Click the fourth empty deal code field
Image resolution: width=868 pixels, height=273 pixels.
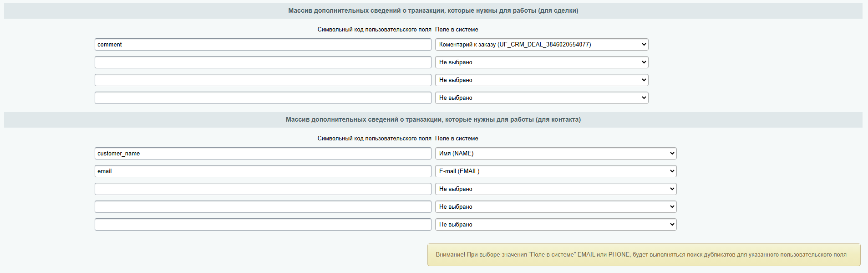(263, 98)
